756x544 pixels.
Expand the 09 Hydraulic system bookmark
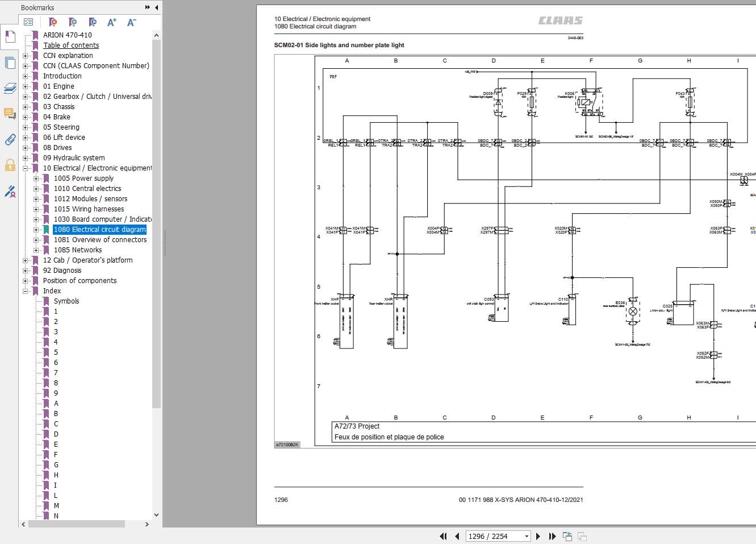(25, 158)
